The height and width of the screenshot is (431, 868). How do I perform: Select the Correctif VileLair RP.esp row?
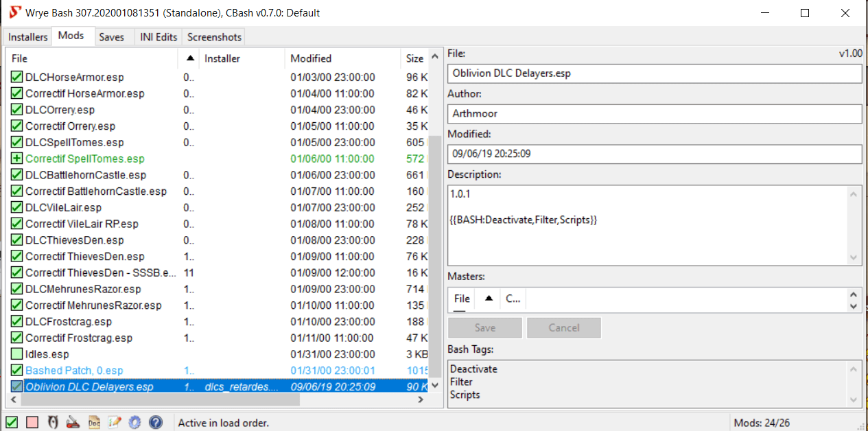tap(217, 224)
